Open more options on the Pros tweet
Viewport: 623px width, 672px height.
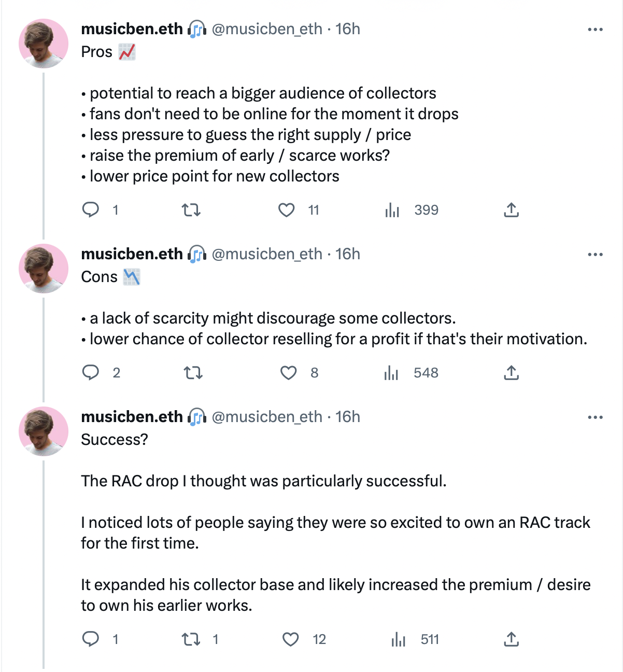point(595,30)
